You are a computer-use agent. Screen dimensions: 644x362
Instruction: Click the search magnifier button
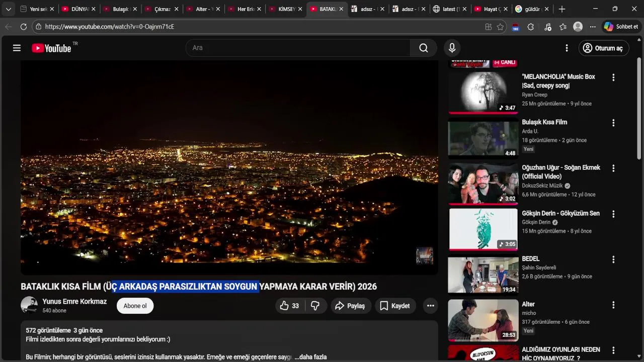pos(424,48)
